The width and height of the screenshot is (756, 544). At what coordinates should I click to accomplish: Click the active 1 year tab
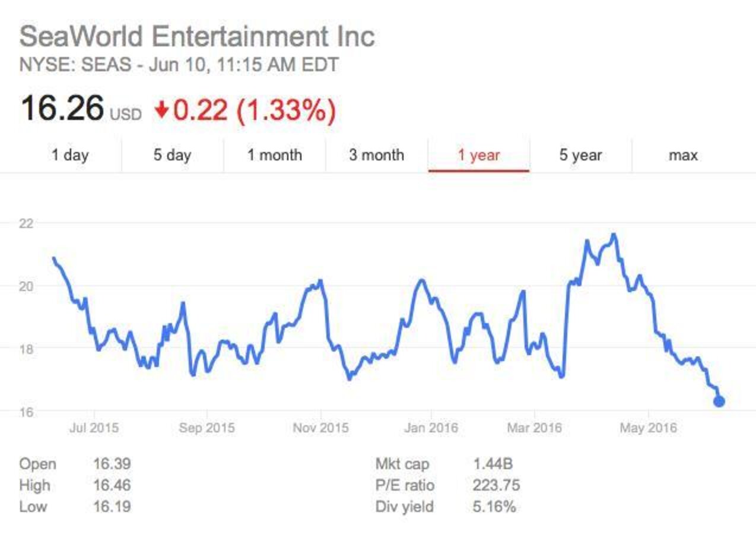[x=479, y=155]
